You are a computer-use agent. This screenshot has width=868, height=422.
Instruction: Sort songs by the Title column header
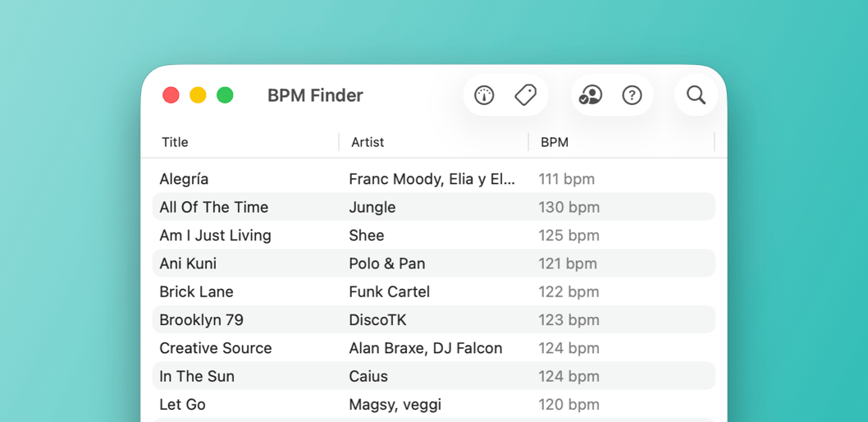tap(175, 142)
